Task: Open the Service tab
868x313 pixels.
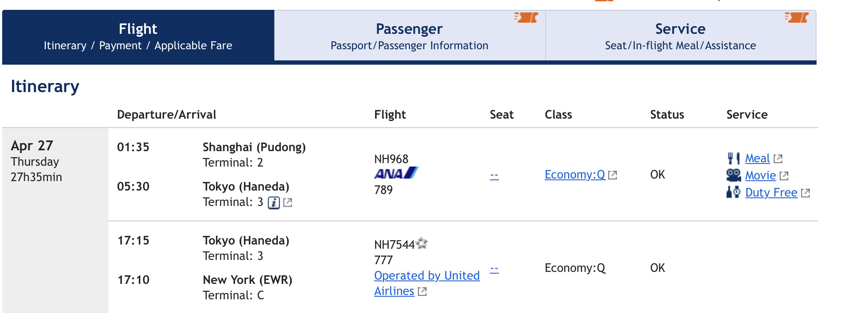Action: click(680, 36)
